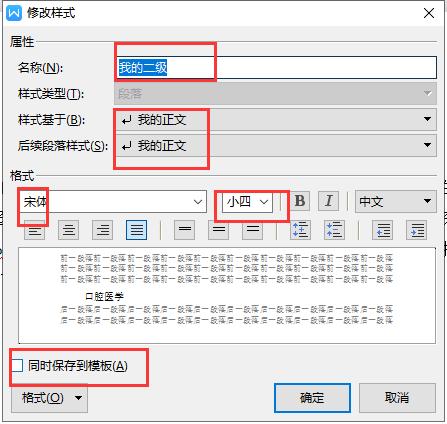
Task: Increase paragraph spacing icon
Action: (301, 230)
